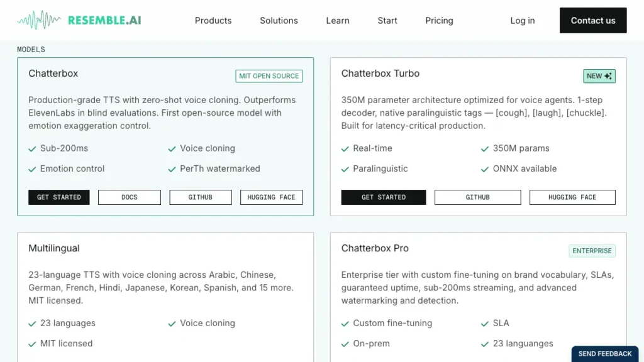Click the 'Paralinguistic' feature text
This screenshot has height=362, width=644.
point(380,168)
